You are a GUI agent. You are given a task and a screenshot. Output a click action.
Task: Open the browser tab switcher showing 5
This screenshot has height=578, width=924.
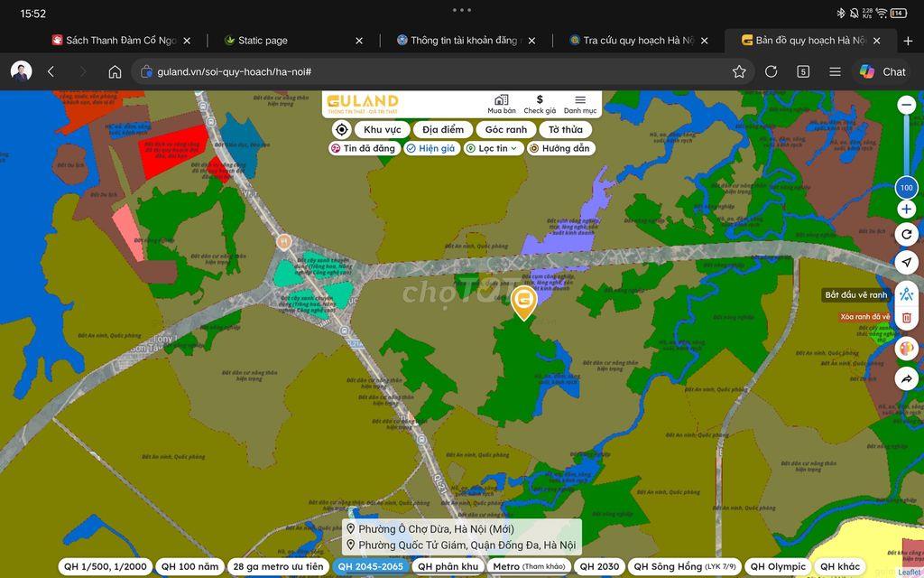pyautogui.click(x=802, y=72)
